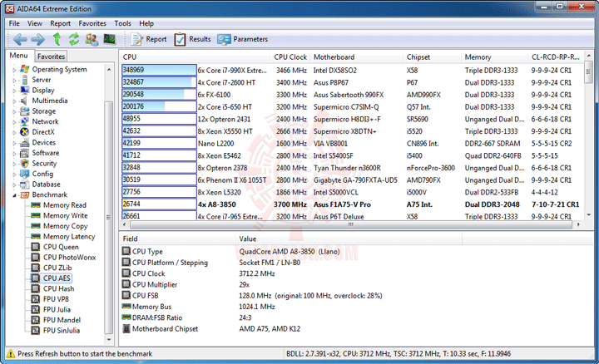Expand the Operating System tree node
599x364 pixels.
(14, 70)
